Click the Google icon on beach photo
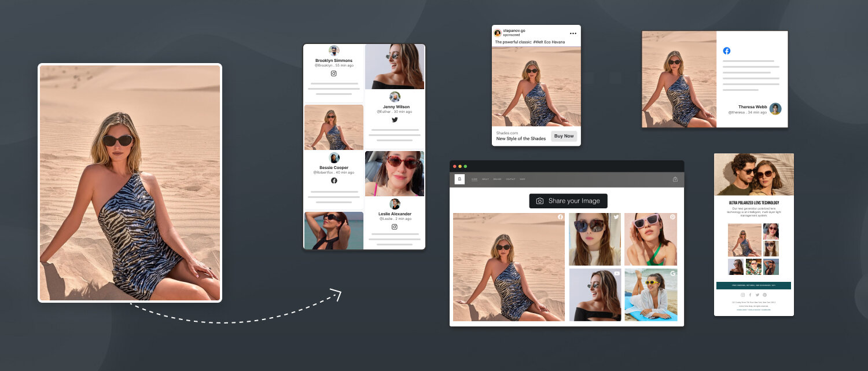 tap(673, 273)
